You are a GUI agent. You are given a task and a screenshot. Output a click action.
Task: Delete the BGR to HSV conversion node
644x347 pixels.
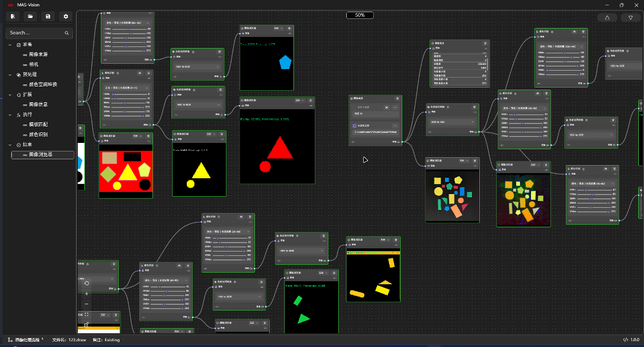[x=475, y=107]
